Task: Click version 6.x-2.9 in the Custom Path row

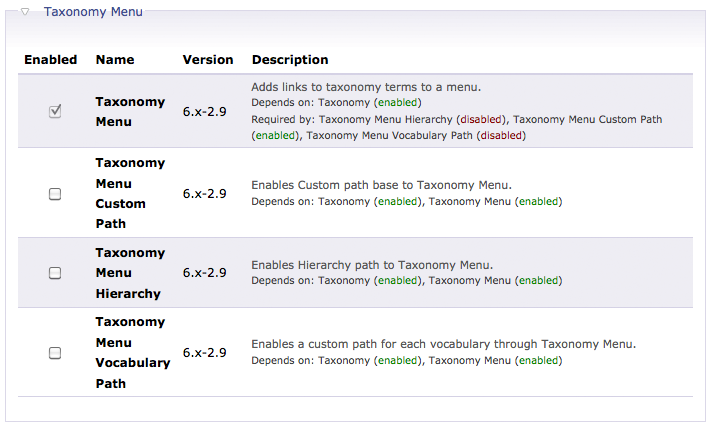Action: coord(204,193)
